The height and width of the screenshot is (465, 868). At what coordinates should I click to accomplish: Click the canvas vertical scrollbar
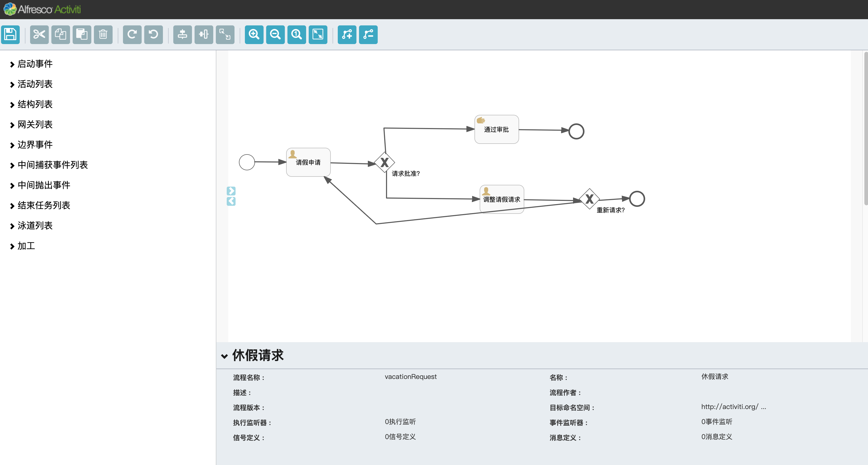click(x=865, y=128)
